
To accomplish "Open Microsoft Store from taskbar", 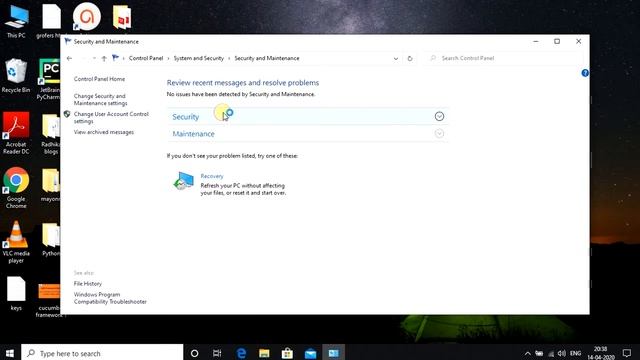I will tap(287, 353).
